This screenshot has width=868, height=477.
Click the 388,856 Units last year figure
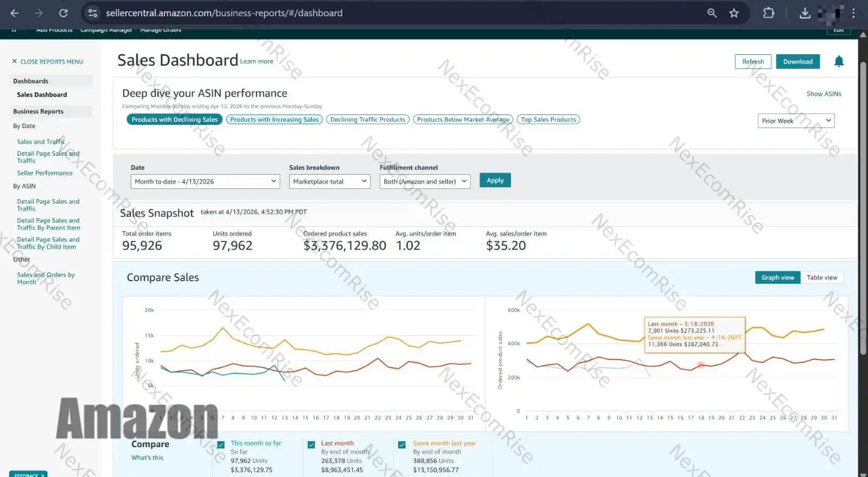coord(433,461)
